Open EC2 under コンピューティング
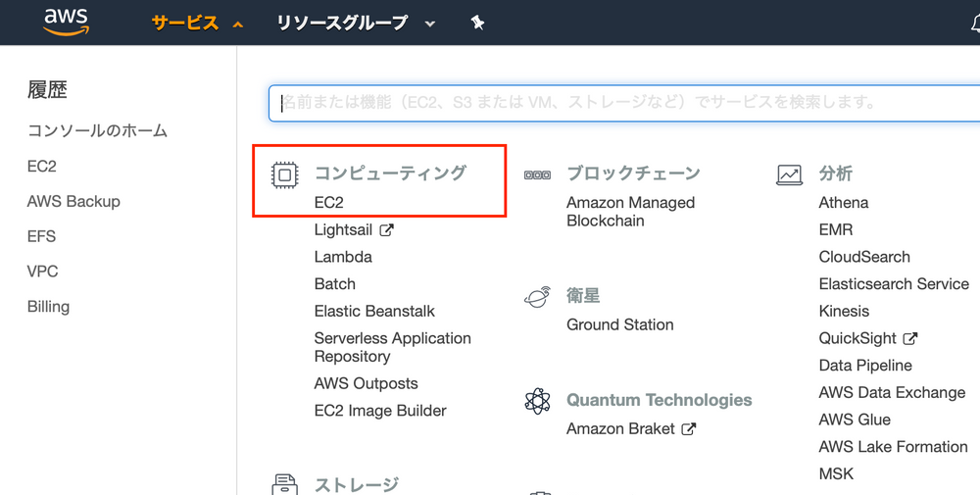Viewport: 980px width, 495px height. pos(328,203)
